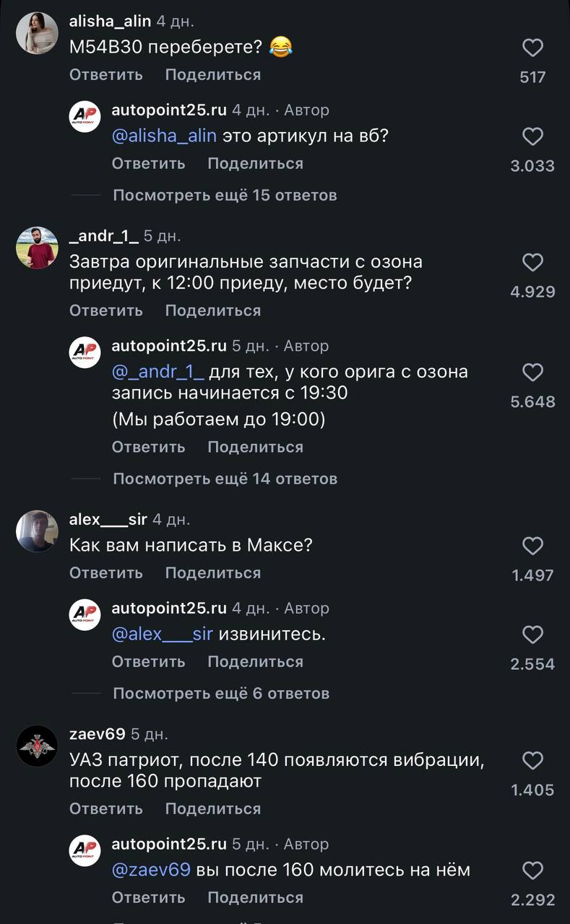Open AutoPoint logo avatar in first reply
The image size is (570, 924).
point(85,116)
